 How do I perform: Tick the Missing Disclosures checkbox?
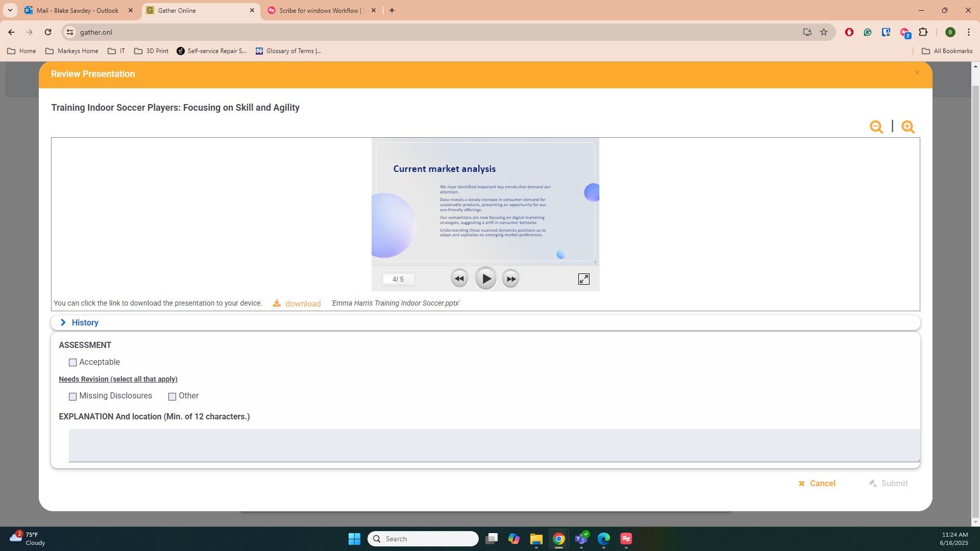(72, 396)
